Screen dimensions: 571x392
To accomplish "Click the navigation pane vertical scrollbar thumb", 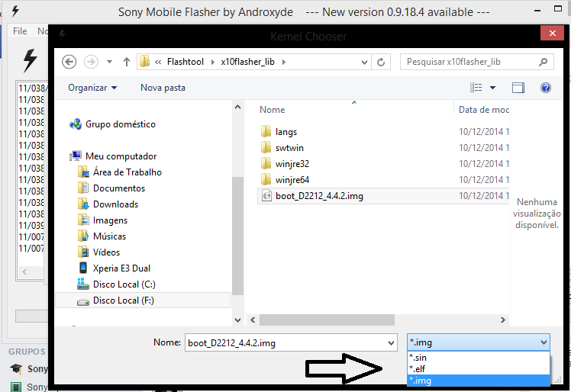I will (x=237, y=236).
